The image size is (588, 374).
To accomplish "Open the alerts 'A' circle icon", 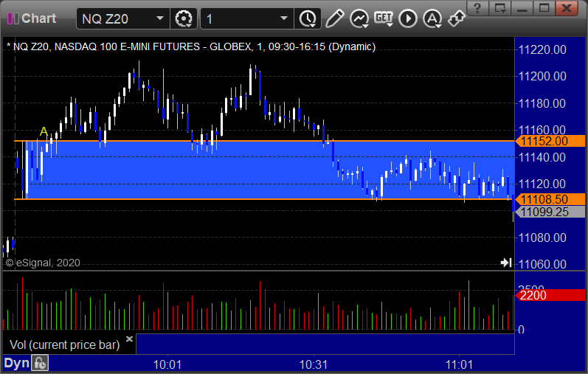I will pyautogui.click(x=432, y=18).
